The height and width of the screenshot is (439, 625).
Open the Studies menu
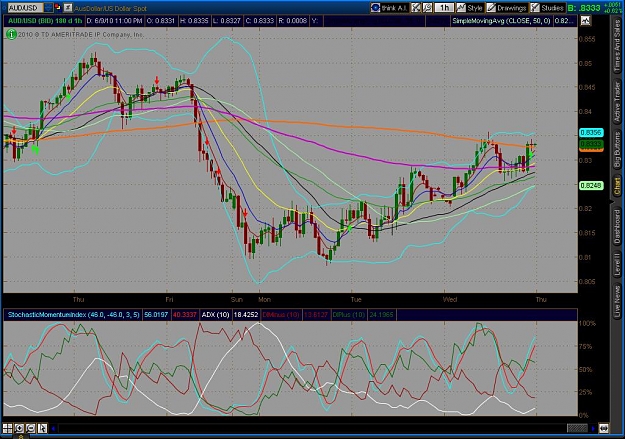pos(547,8)
